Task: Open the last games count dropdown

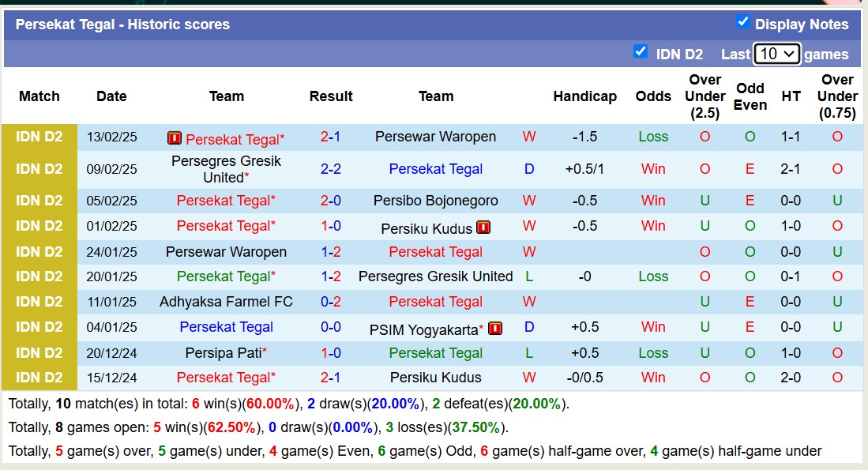Action: coord(776,53)
